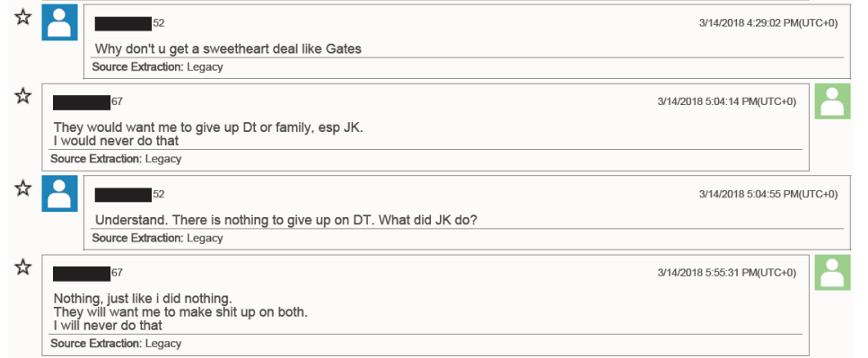Click 'Source Extraction: Legacy' under the Gates message
The width and height of the screenshot is (868, 358).
(157, 67)
